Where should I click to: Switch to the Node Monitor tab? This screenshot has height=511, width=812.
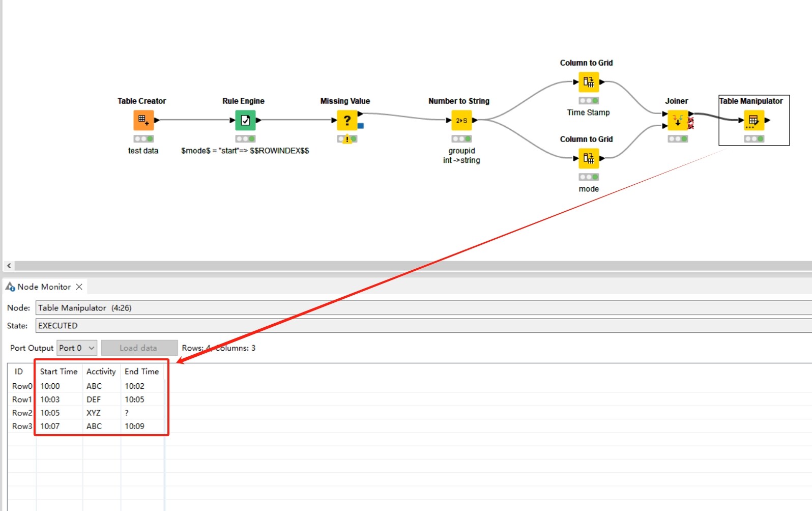coord(44,287)
